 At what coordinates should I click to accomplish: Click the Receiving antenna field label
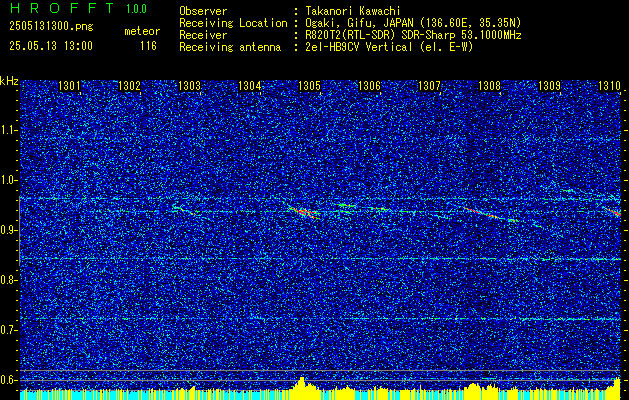(x=230, y=47)
